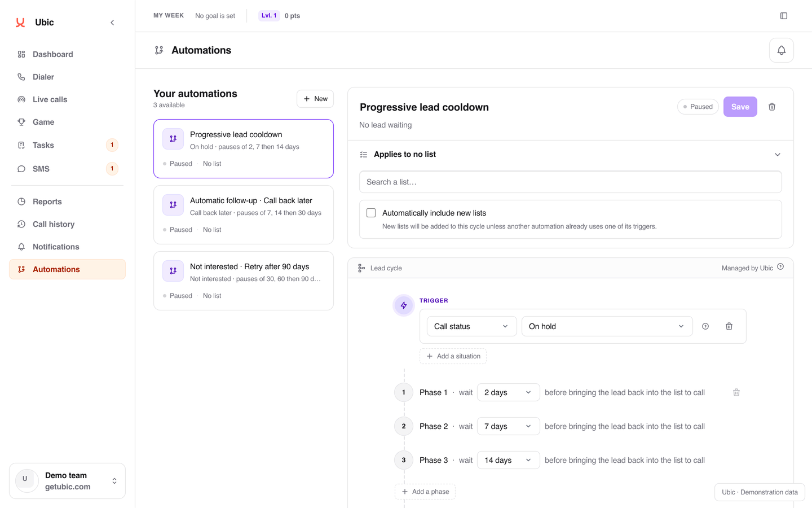Image resolution: width=812 pixels, height=508 pixels.
Task: Save the automation
Action: click(740, 107)
